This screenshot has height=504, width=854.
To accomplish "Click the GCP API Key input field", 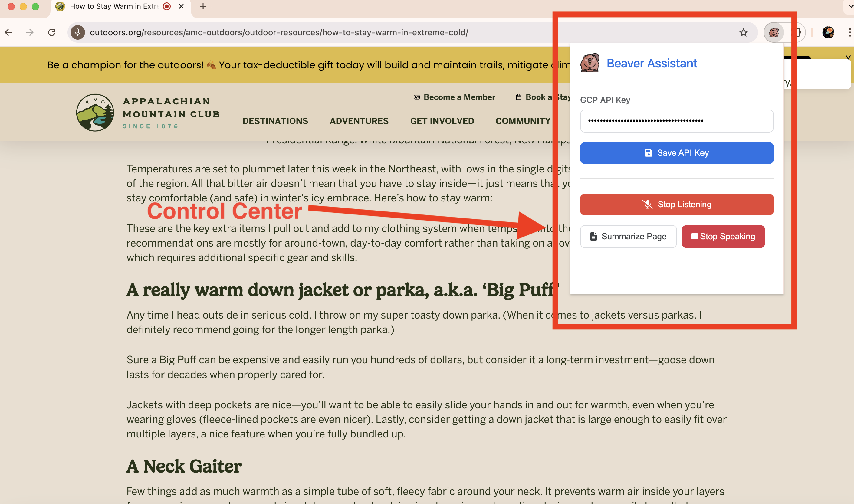I will coord(676,121).
